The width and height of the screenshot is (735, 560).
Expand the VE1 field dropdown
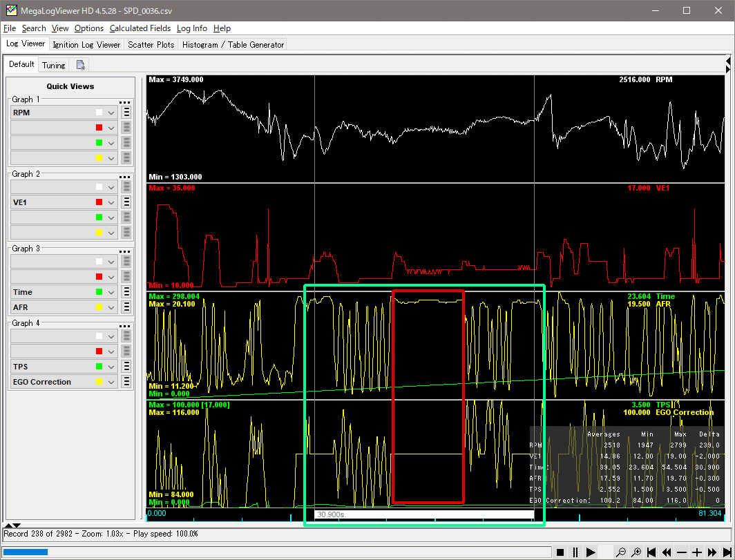pyautogui.click(x=111, y=202)
